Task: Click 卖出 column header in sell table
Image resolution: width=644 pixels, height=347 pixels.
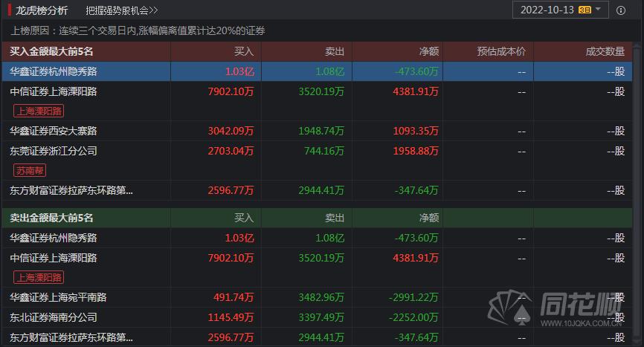Action: (x=335, y=218)
